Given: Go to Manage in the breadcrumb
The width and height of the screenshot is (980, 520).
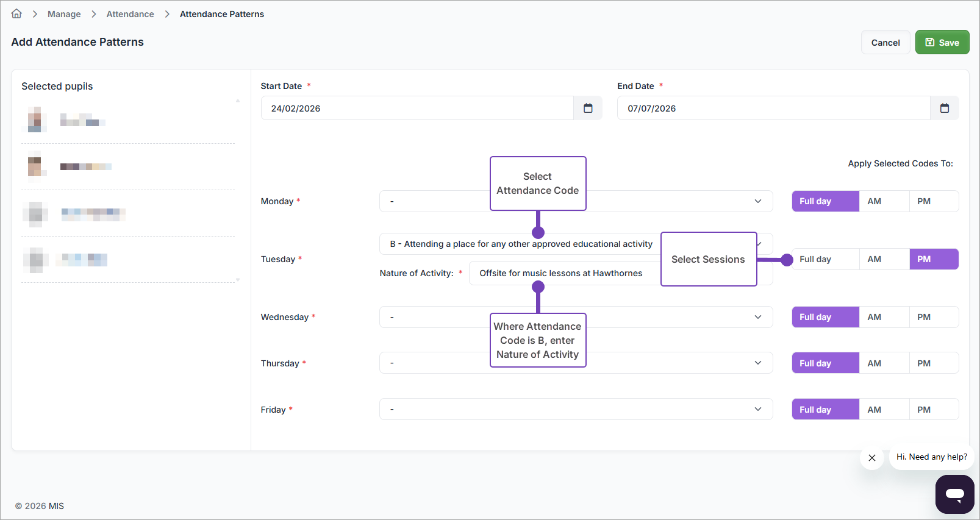Looking at the screenshot, I should (64, 14).
